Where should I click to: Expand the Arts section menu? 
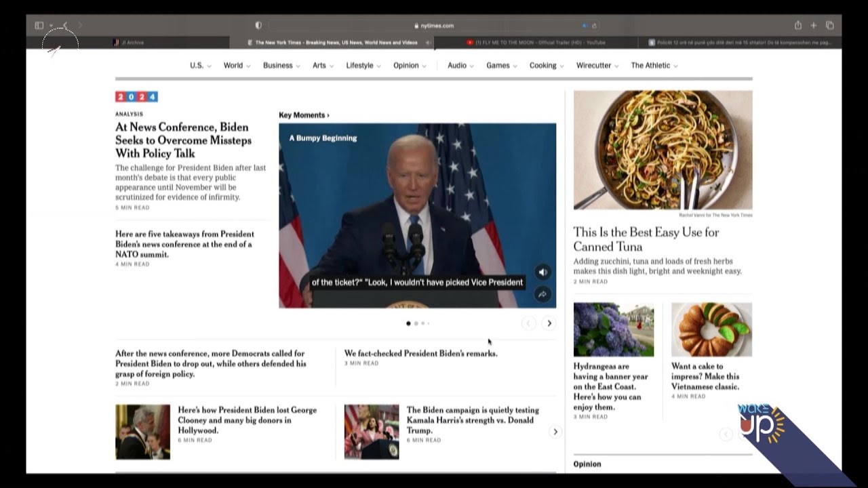coord(323,66)
